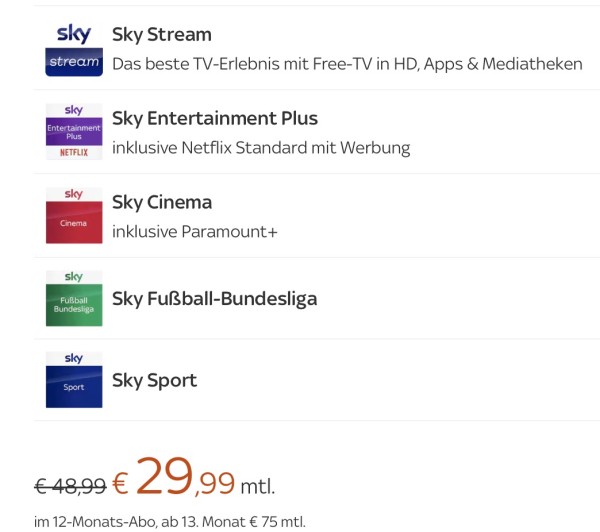Screen dimensions: 600x532
Task: Click the inklusive Paramount+ description
Action: pos(194,232)
